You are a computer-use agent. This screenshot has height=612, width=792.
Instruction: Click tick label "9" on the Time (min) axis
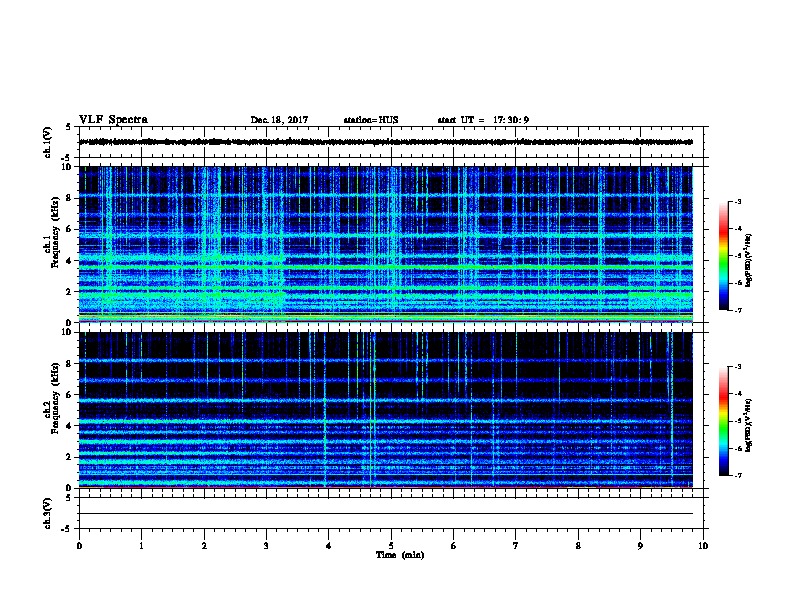pos(640,546)
